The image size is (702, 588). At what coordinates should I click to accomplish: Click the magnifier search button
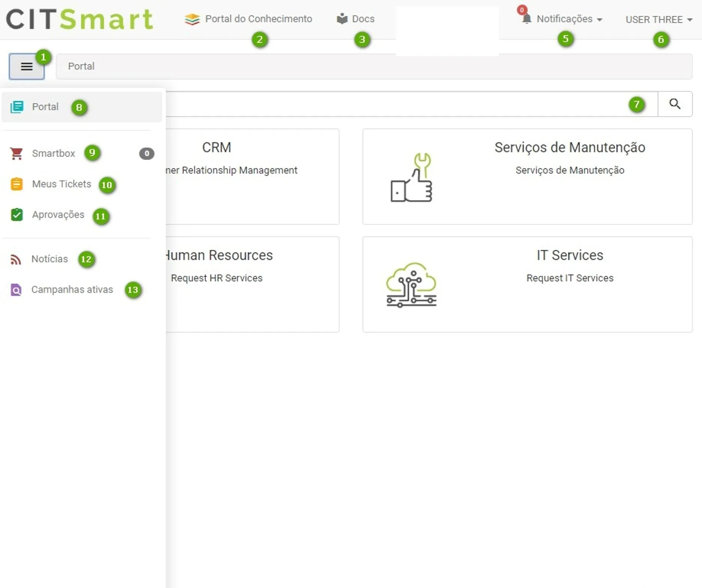(675, 104)
